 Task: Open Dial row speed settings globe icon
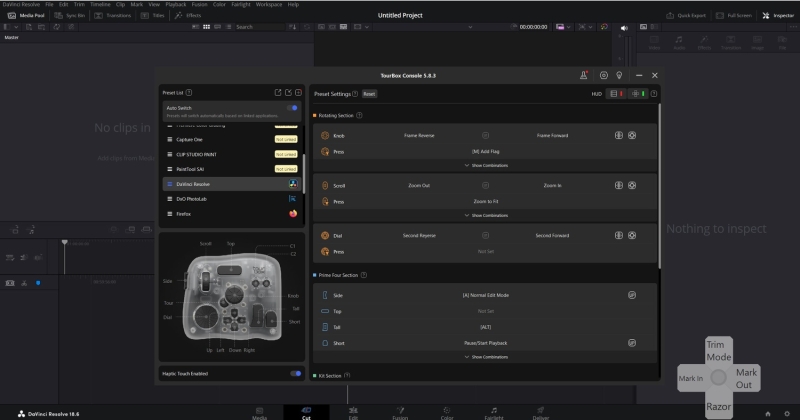point(618,235)
